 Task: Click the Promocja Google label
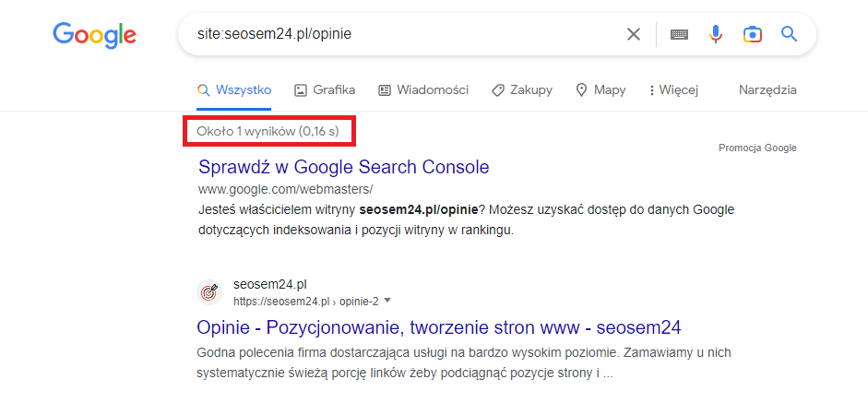pyautogui.click(x=756, y=148)
